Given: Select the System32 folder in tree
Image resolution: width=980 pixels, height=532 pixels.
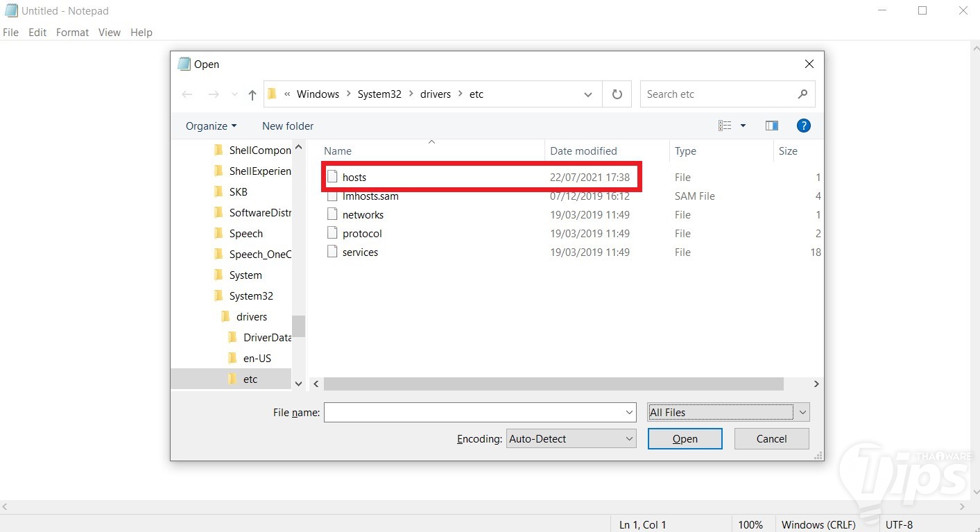Looking at the screenshot, I should pos(243,295).
